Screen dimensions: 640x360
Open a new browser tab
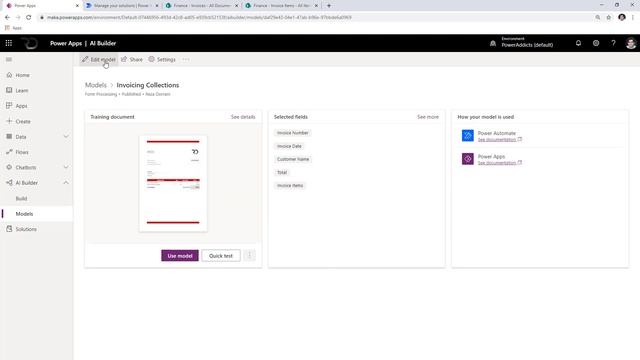pos(329,6)
